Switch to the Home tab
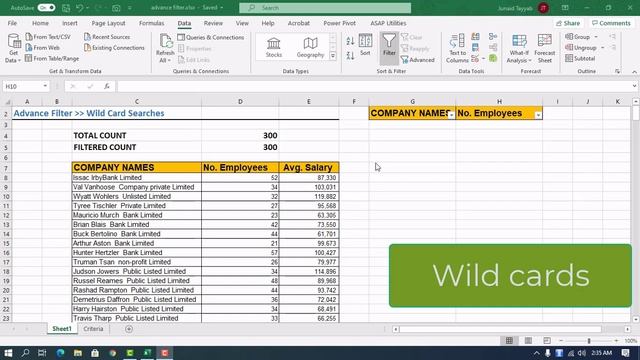This screenshot has width=640, height=360. pos(40,23)
